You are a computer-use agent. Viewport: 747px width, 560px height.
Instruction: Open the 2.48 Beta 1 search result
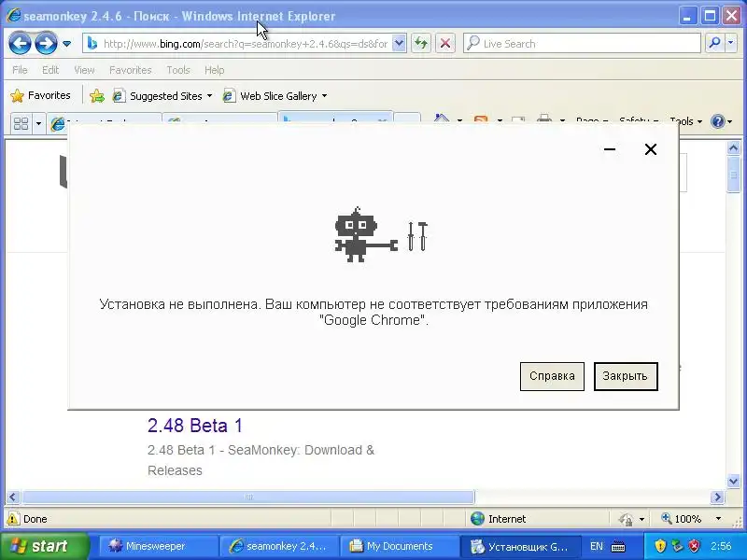(x=195, y=426)
